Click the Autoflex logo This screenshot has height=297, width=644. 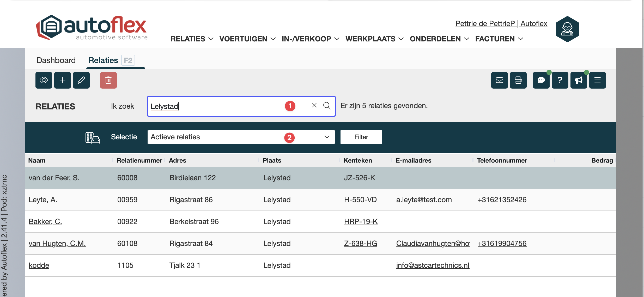tap(92, 28)
